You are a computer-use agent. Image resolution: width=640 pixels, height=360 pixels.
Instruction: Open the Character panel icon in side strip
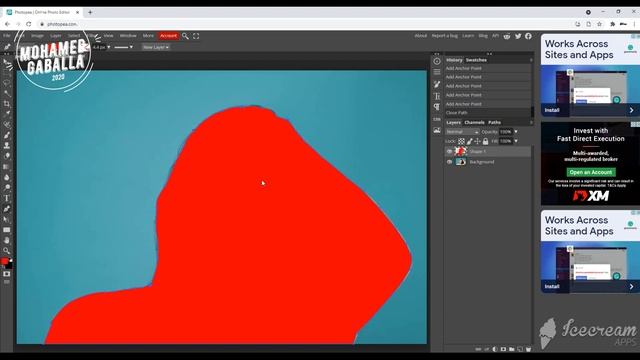(437, 96)
